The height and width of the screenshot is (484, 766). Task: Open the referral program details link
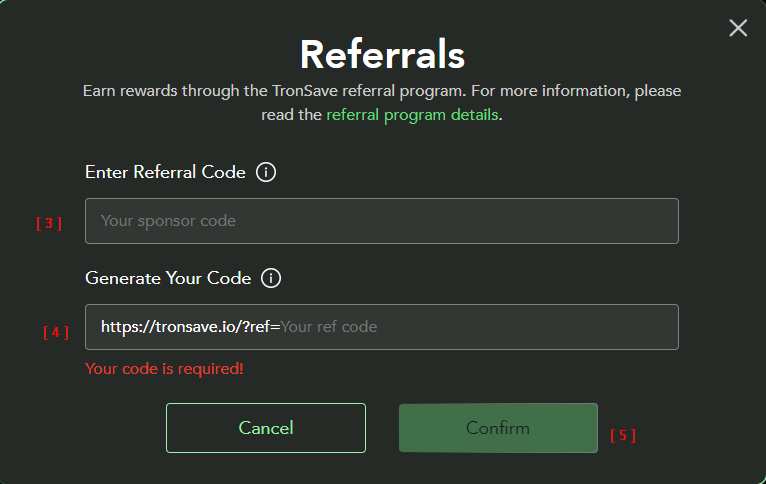point(412,115)
